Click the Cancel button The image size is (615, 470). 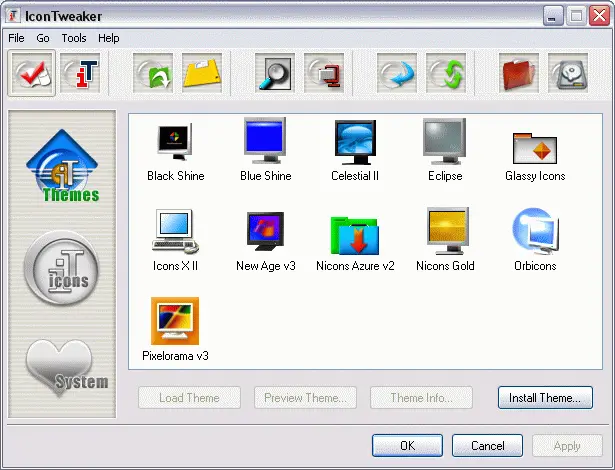(x=487, y=445)
